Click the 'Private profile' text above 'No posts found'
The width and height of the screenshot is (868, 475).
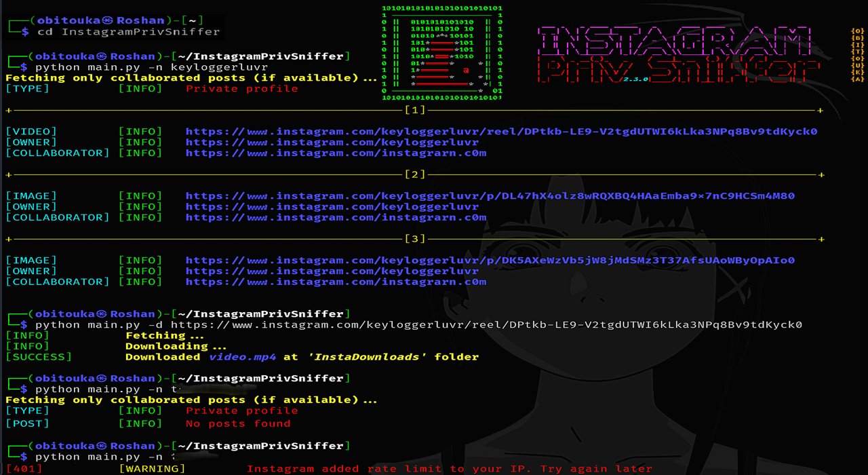point(242,411)
